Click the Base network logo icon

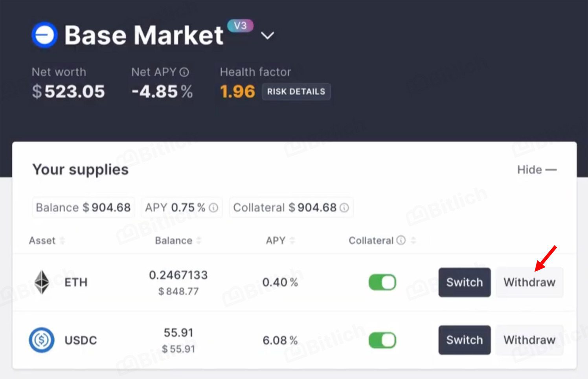(x=44, y=35)
